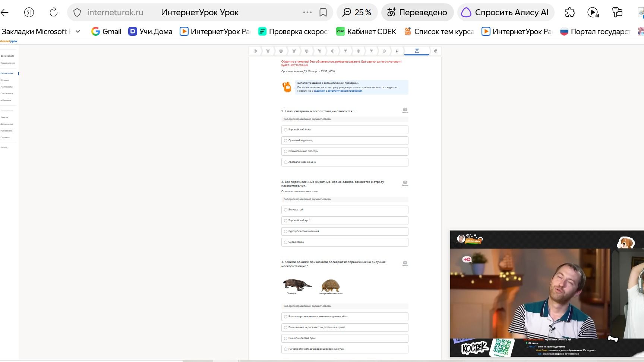Image resolution: width=644 pixels, height=362 pixels.
Task: Open the 25 % zoom level control
Action: click(357, 12)
